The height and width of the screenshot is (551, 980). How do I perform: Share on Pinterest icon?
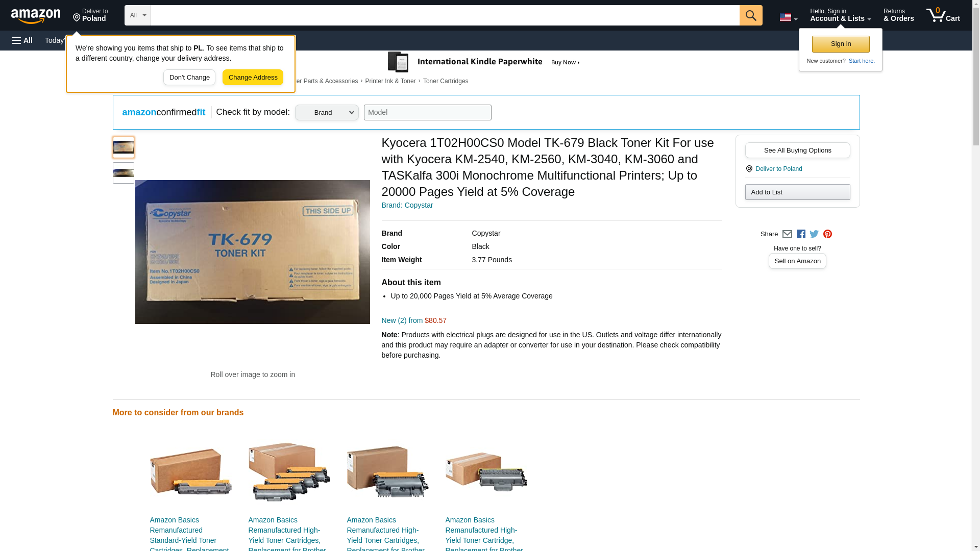(x=827, y=234)
